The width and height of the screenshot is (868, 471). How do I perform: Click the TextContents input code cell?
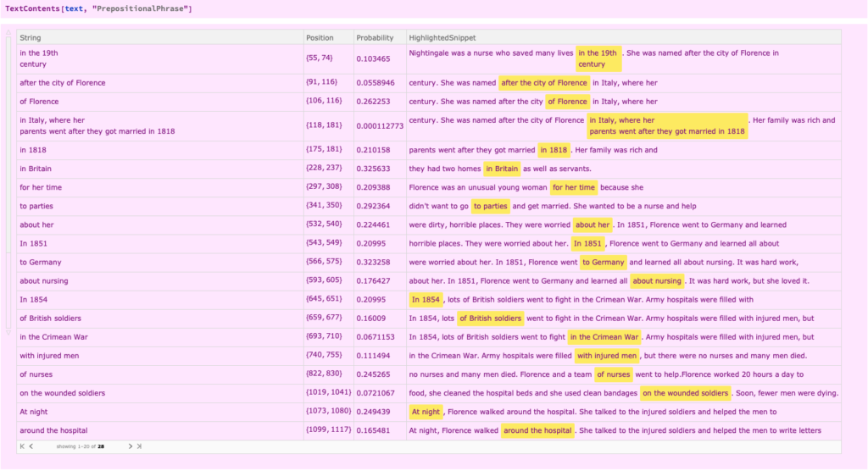[x=98, y=8]
